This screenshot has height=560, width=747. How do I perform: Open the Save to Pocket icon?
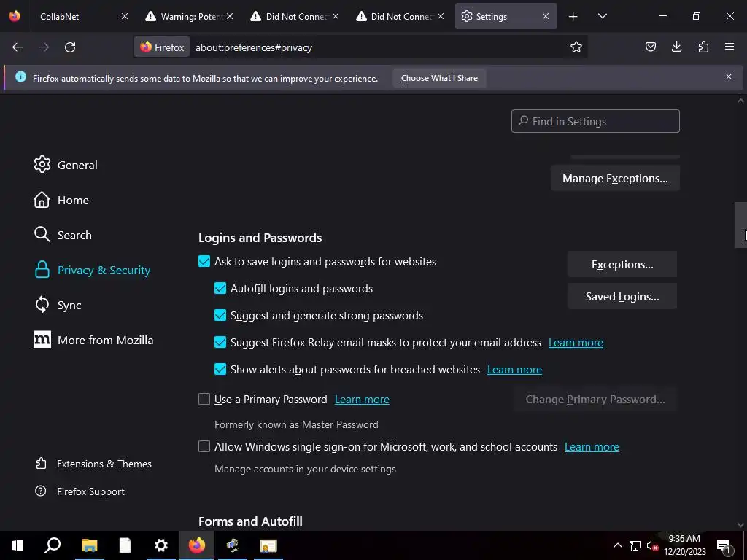[x=650, y=47]
